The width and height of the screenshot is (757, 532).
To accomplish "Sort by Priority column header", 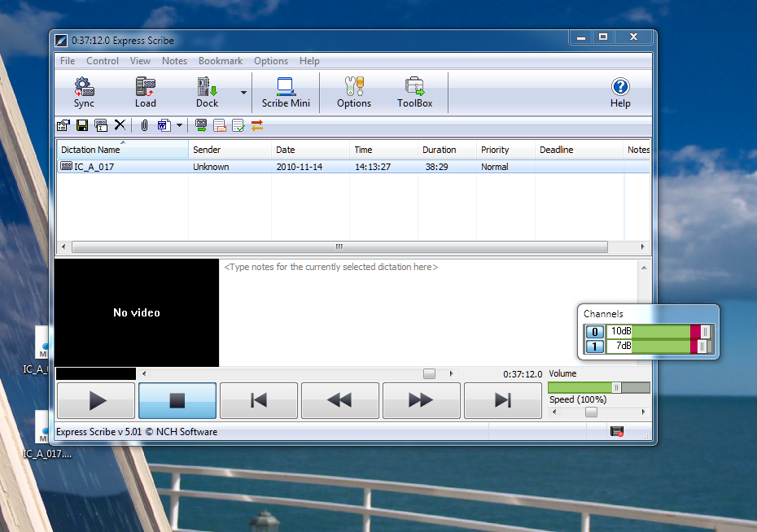I will [506, 150].
